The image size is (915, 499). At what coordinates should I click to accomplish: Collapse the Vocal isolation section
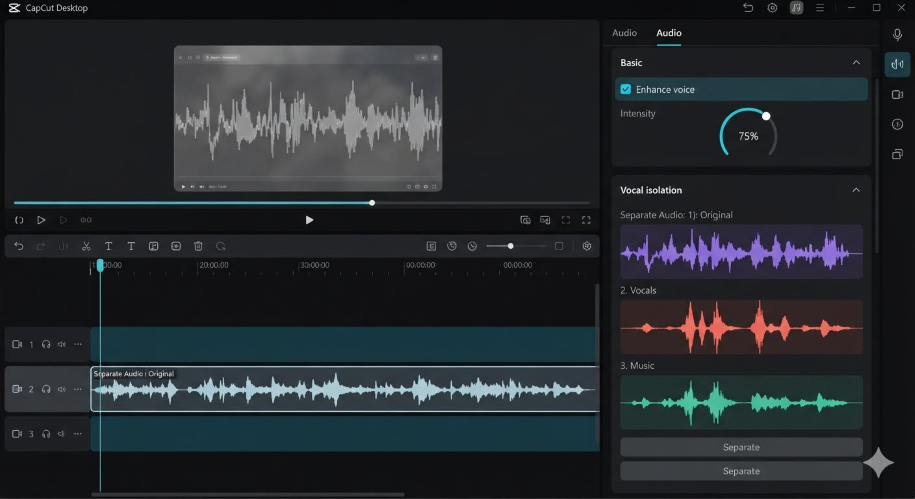click(x=856, y=190)
